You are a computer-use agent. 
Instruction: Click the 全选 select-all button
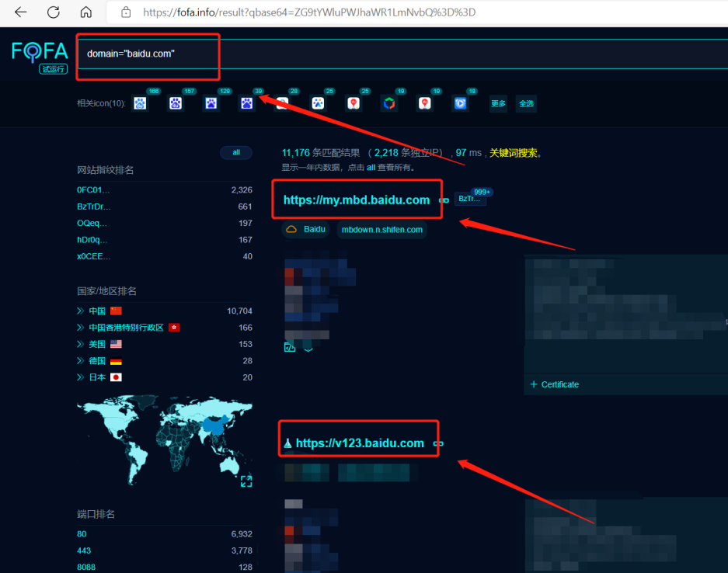[526, 103]
